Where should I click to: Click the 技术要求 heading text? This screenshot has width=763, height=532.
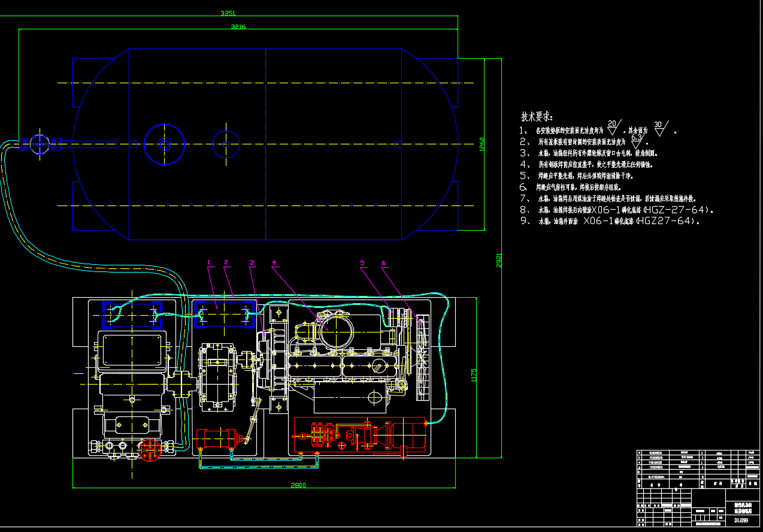537,116
